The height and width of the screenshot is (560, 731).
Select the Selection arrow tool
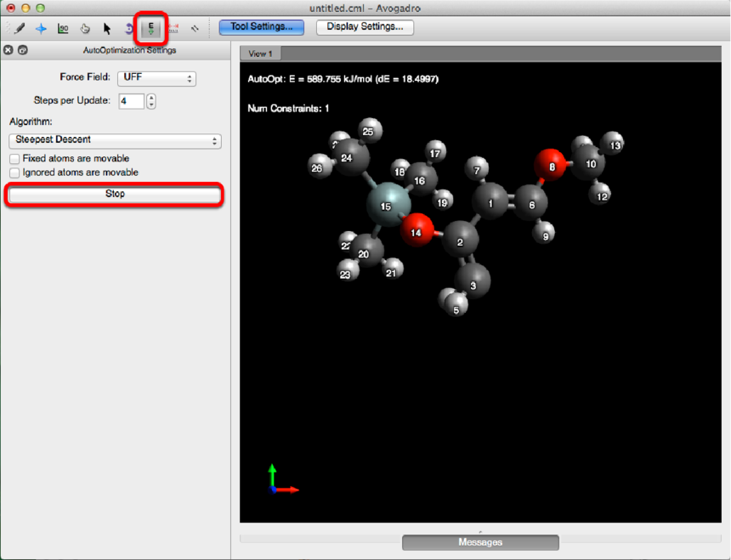[x=107, y=28]
